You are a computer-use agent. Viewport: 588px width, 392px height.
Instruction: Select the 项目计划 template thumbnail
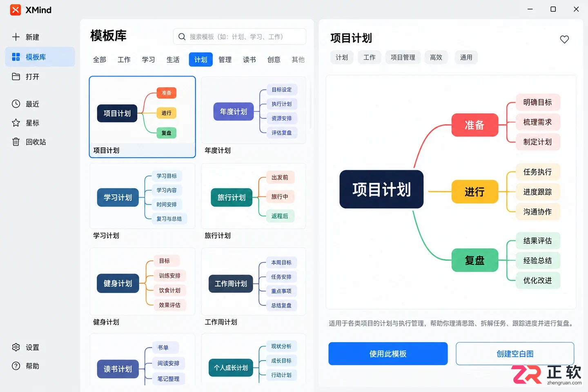(143, 117)
